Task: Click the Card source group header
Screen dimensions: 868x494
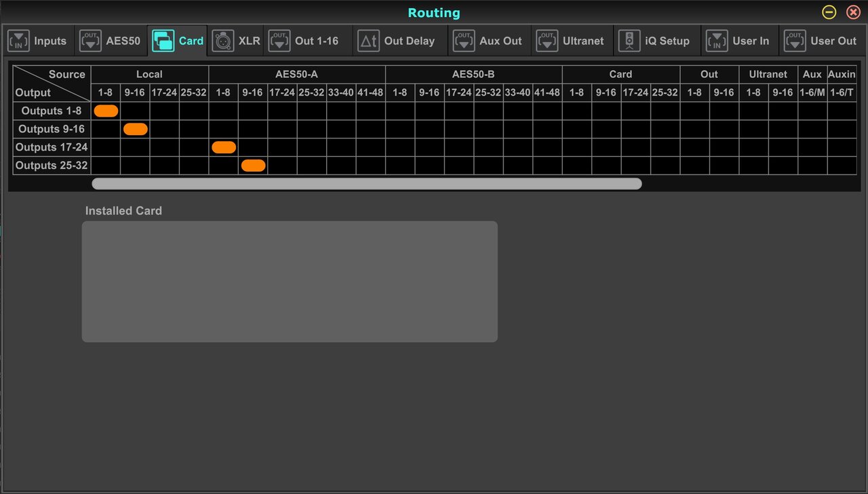Action: (621, 75)
